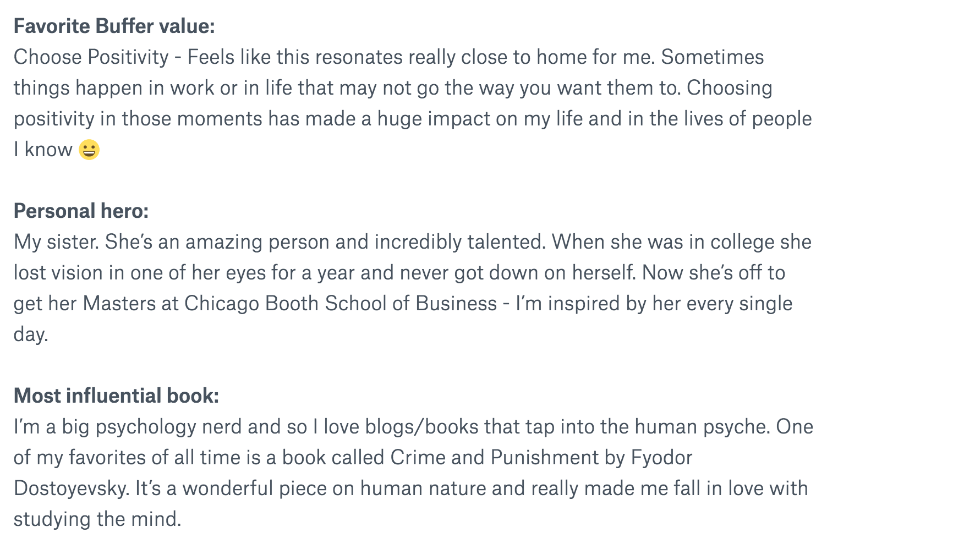
Task: Click the 'Personal hero:' heading
Action: point(81,211)
